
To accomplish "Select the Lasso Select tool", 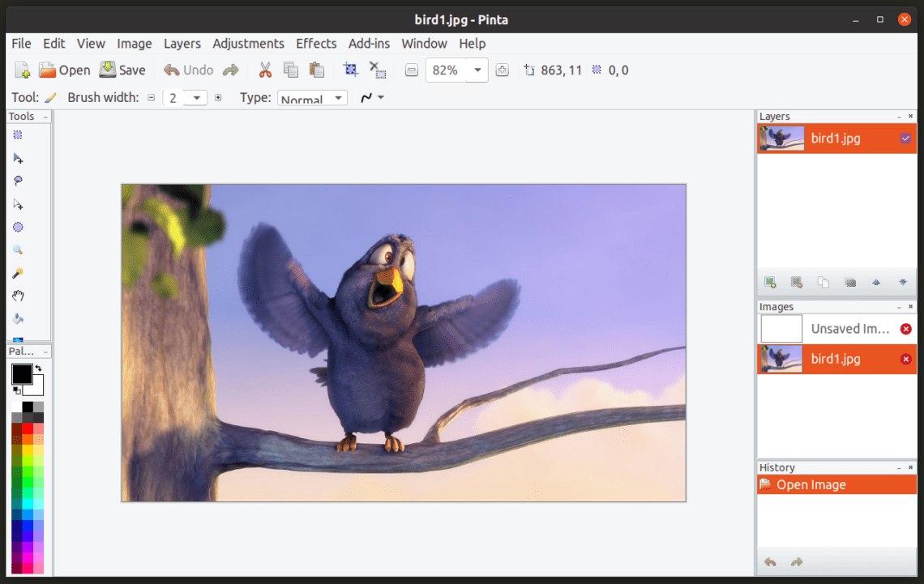I will tap(18, 181).
